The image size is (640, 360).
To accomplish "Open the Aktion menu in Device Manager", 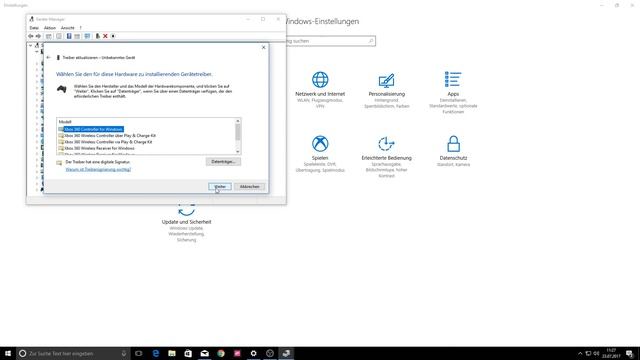I will tap(50, 28).
